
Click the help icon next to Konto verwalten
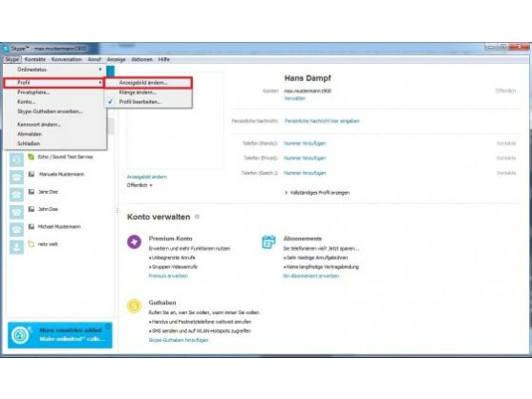point(197,217)
